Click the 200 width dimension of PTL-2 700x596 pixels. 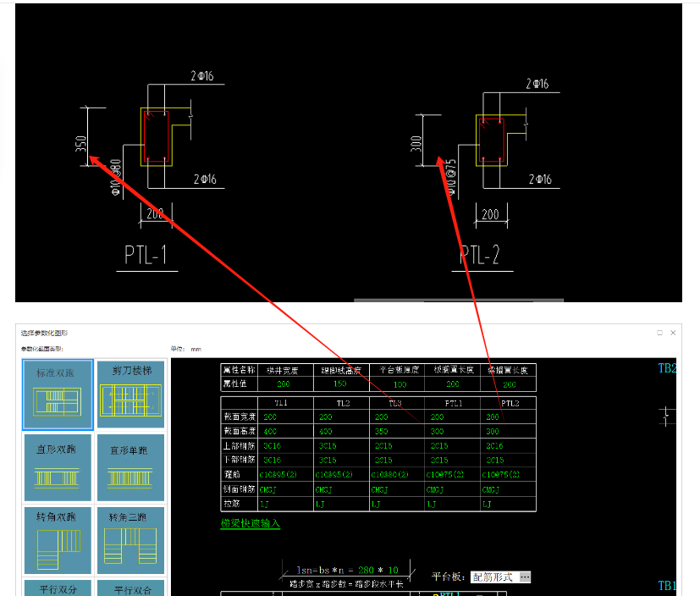pos(491,215)
